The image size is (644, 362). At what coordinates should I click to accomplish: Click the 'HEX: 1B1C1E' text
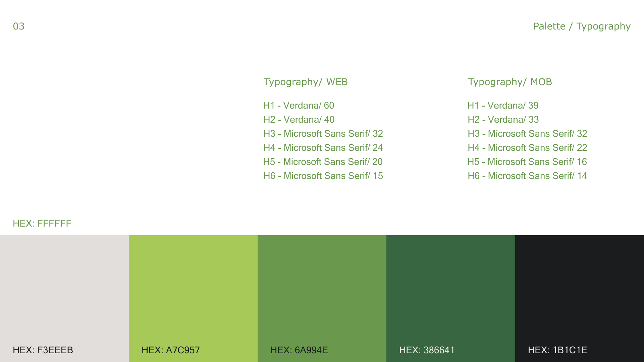[x=557, y=350]
